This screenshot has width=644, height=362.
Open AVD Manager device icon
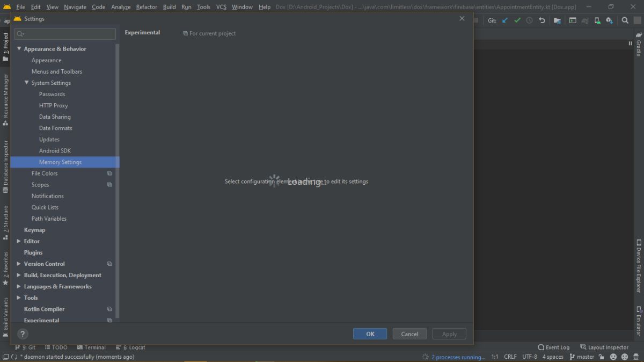(x=597, y=20)
